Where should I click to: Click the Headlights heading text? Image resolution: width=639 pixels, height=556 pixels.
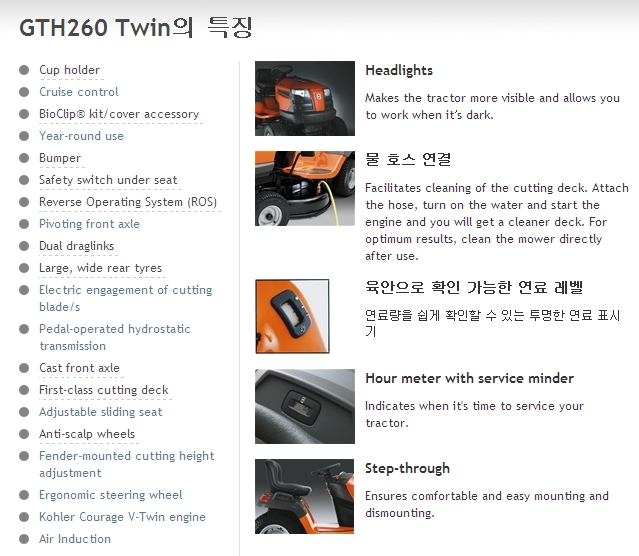pos(399,71)
